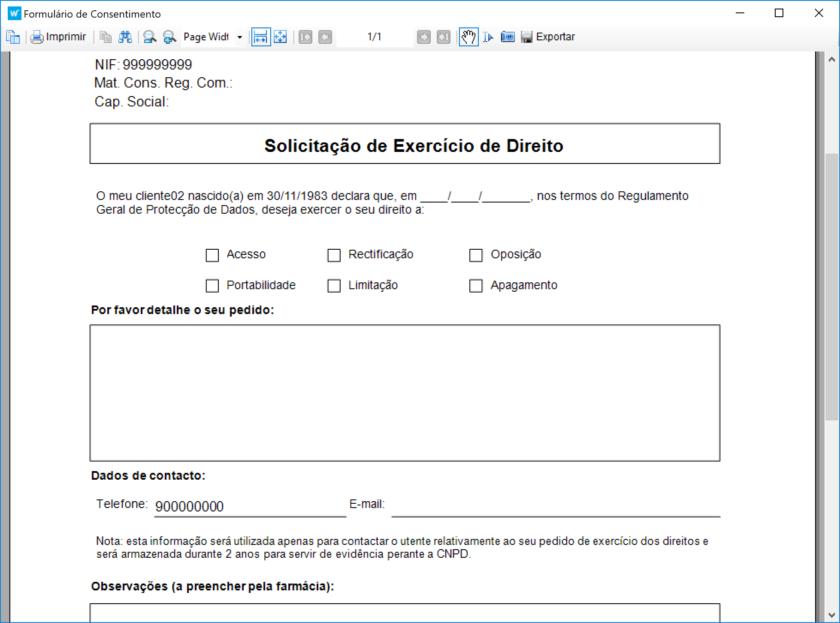The width and height of the screenshot is (840, 623).
Task: Select the fit whole page icon
Action: tap(280, 37)
